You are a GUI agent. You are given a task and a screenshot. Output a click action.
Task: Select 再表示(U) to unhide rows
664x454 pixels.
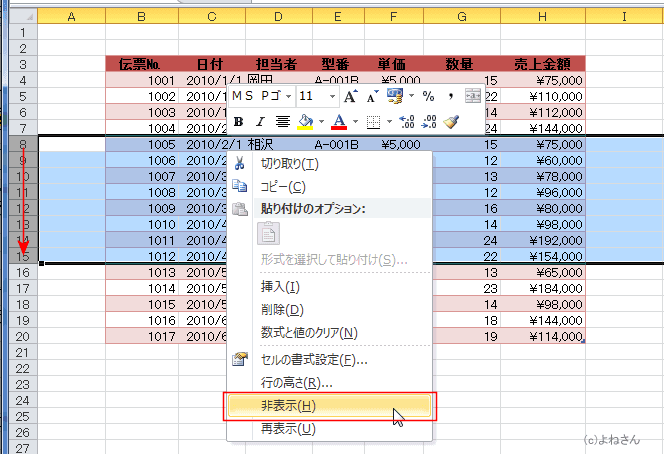[x=329, y=429]
